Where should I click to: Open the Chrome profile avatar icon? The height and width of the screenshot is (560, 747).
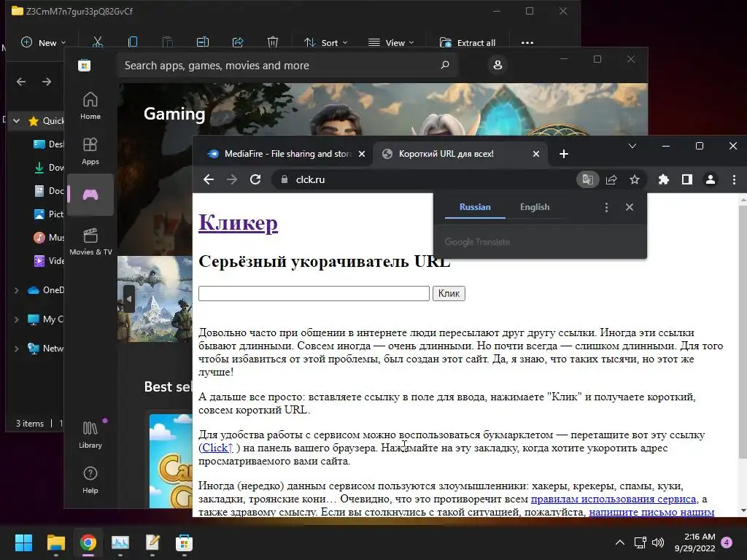coord(711,179)
